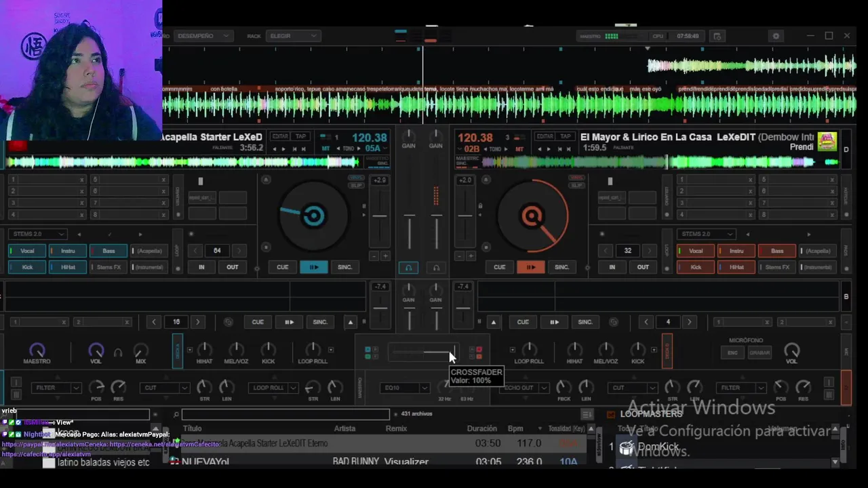Viewport: 868px width, 488px height.
Task: Sort by the Duración column header
Action: 482,428
